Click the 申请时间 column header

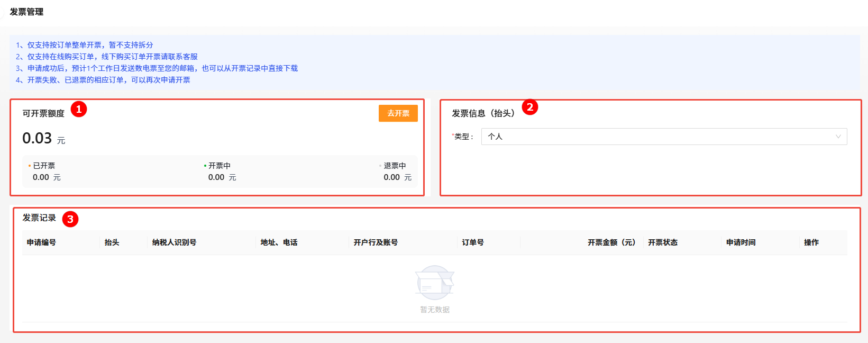click(741, 242)
